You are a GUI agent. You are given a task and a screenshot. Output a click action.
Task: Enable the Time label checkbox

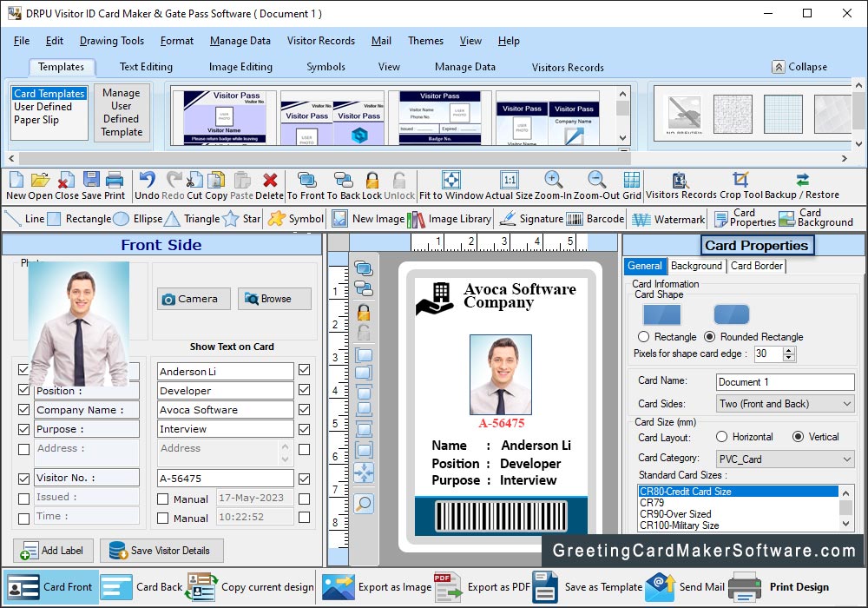tap(23, 519)
